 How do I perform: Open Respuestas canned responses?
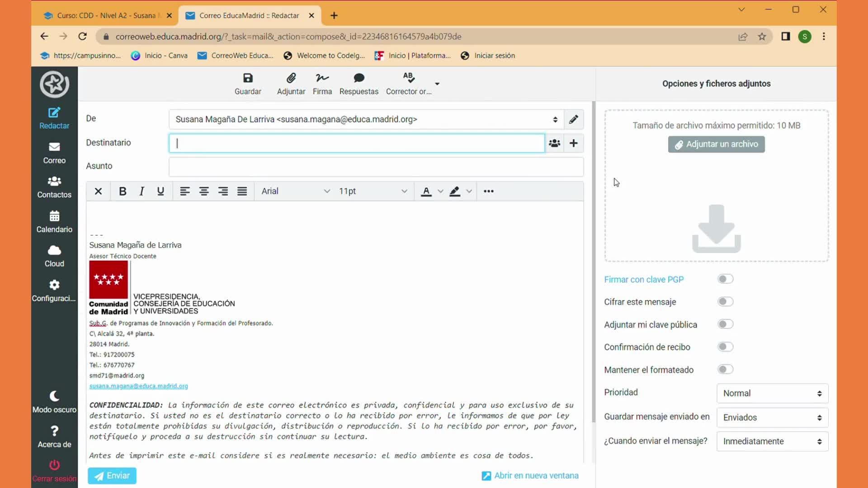coord(359,79)
